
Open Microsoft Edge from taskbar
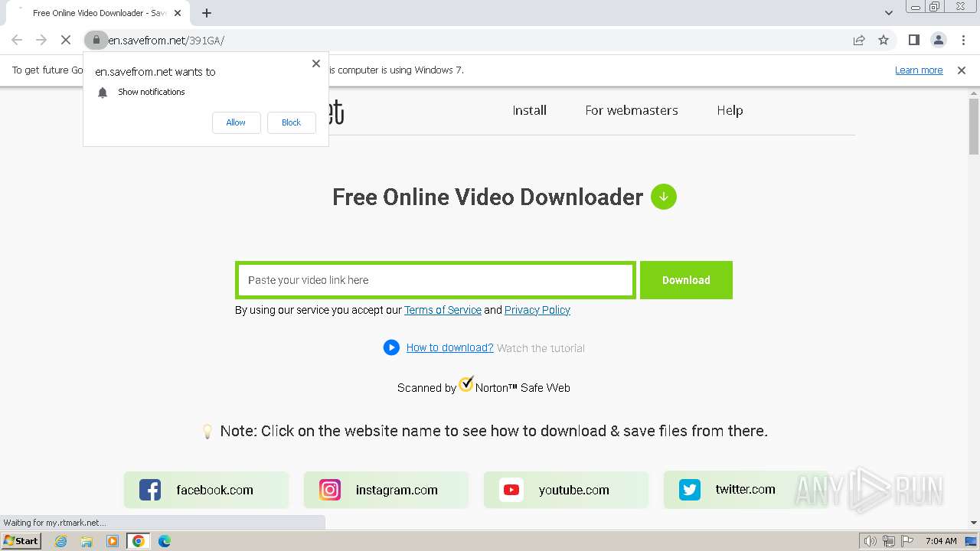click(x=164, y=541)
